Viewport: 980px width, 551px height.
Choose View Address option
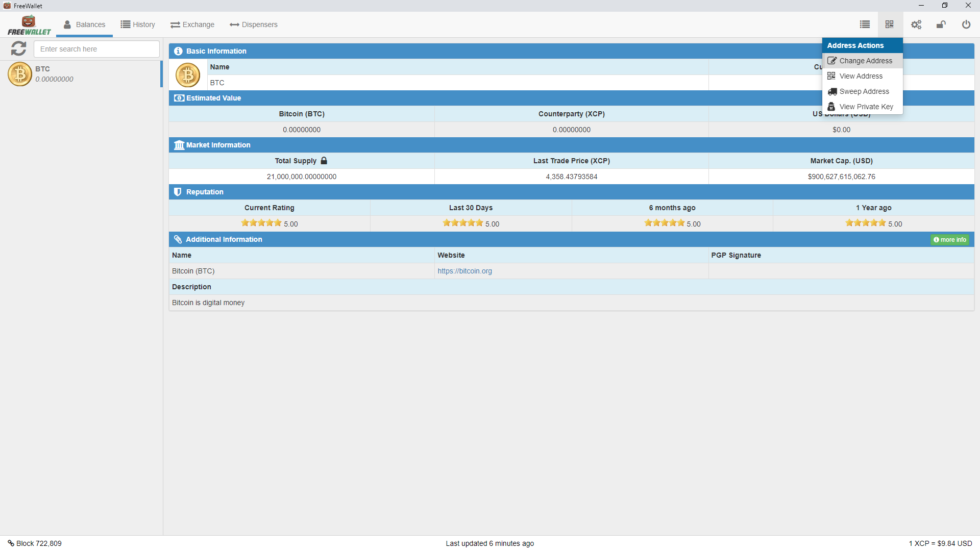861,76
